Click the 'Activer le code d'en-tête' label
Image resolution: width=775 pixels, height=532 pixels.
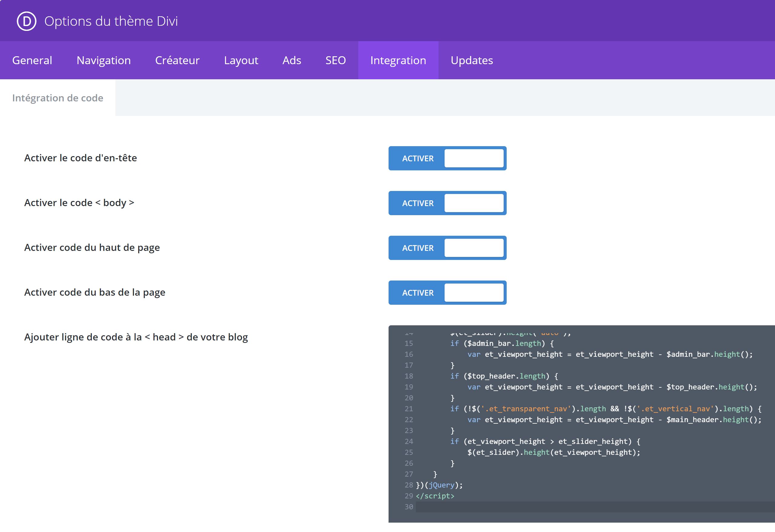pos(80,158)
